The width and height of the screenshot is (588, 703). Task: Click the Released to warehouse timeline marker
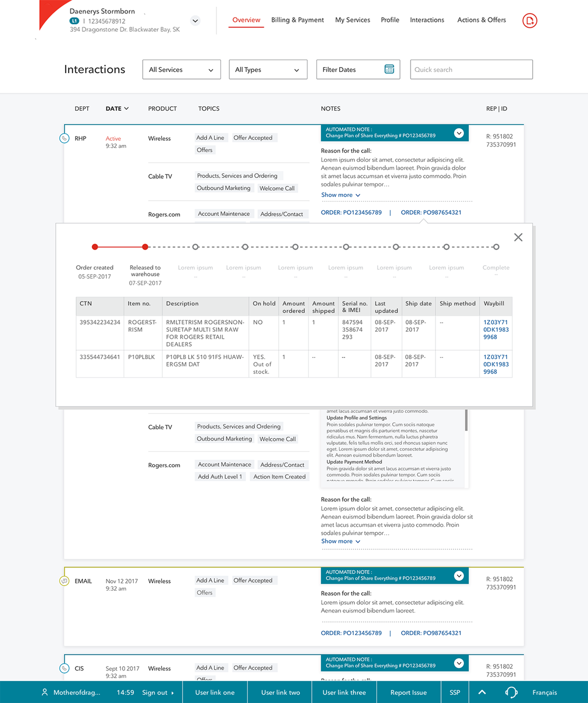(x=145, y=247)
